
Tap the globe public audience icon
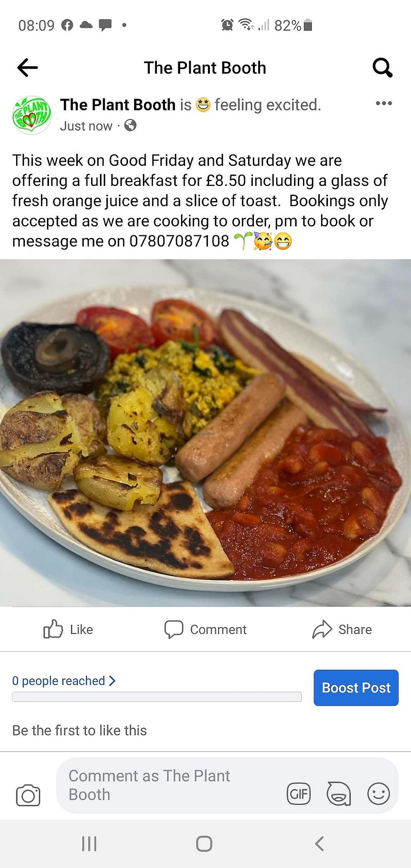[130, 126]
